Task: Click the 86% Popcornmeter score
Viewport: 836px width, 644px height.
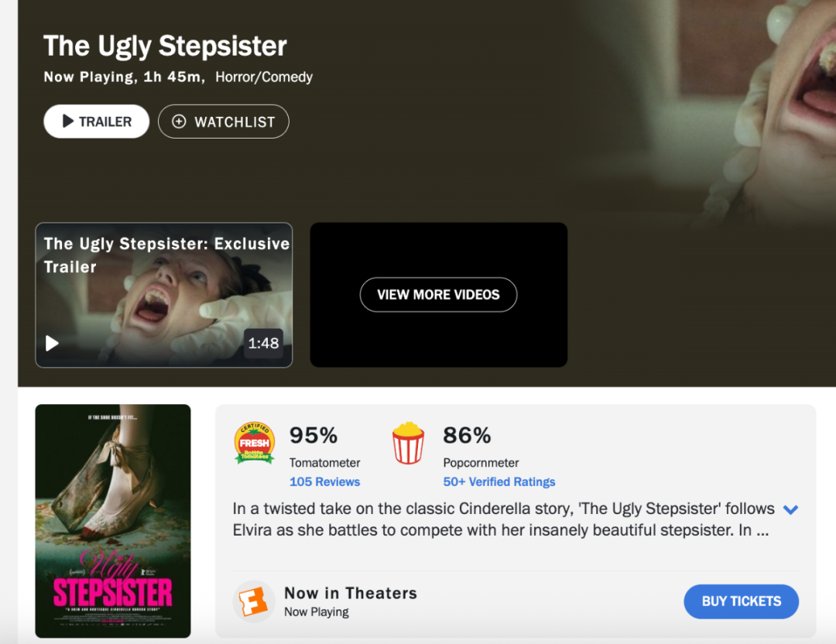Action: [x=467, y=436]
